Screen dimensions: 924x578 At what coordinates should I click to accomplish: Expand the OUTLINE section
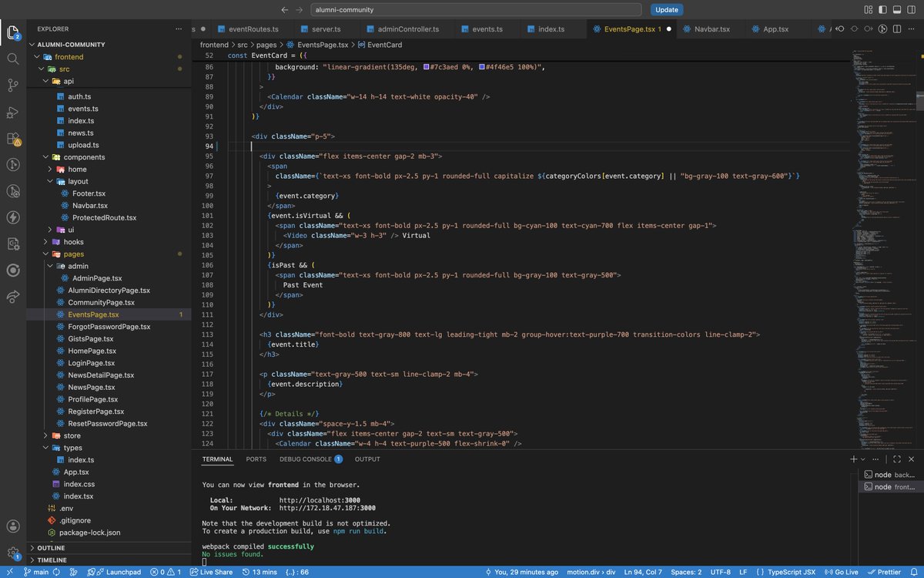tap(108, 548)
